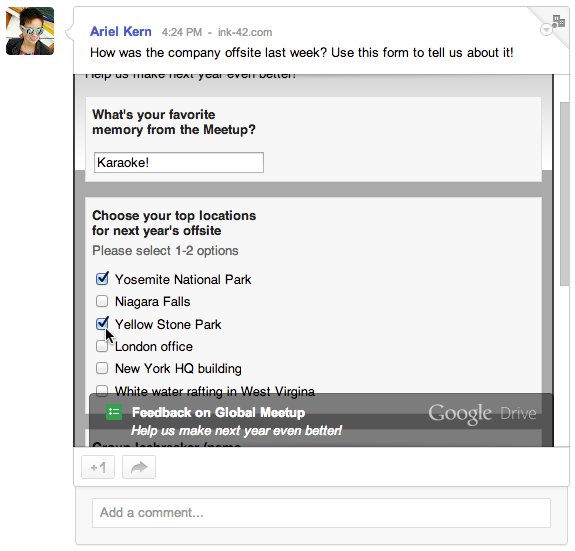Click the +1 button on the post
The image size is (575, 551).
[x=98, y=467]
